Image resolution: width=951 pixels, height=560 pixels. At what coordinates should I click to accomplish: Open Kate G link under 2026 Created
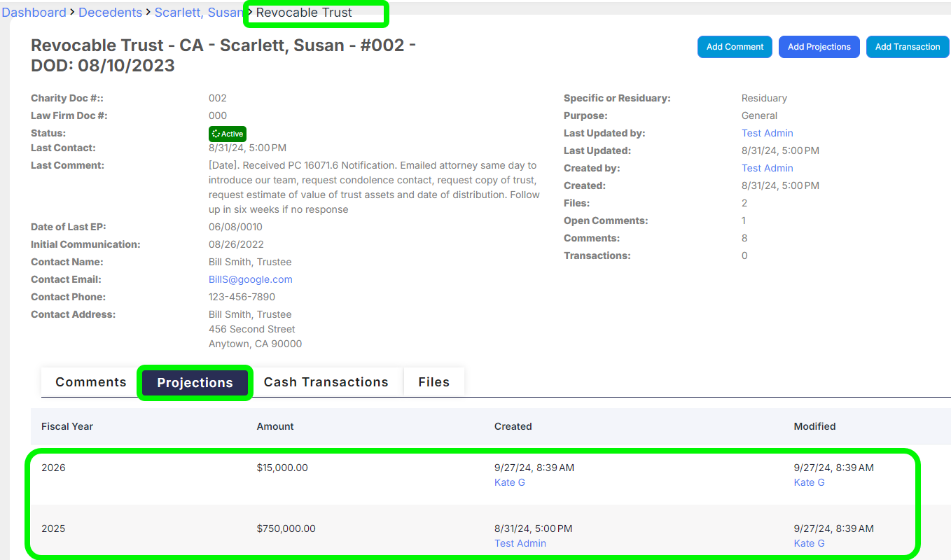pyautogui.click(x=510, y=482)
